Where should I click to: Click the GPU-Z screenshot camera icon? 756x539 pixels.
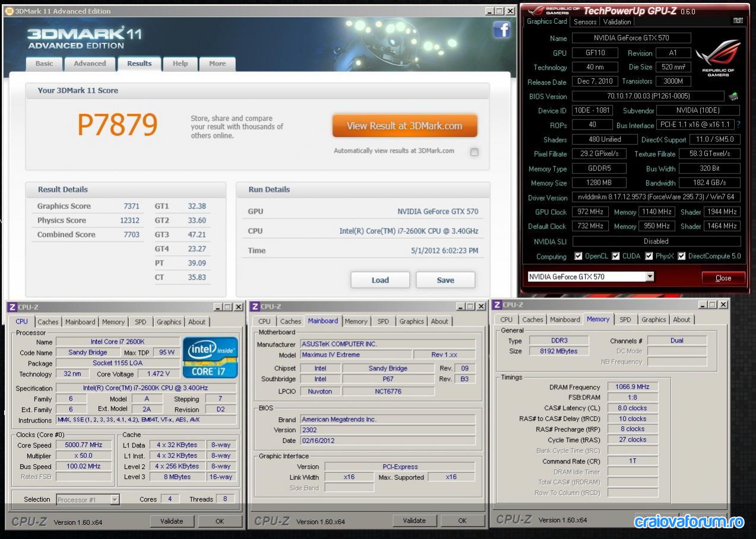738,21
